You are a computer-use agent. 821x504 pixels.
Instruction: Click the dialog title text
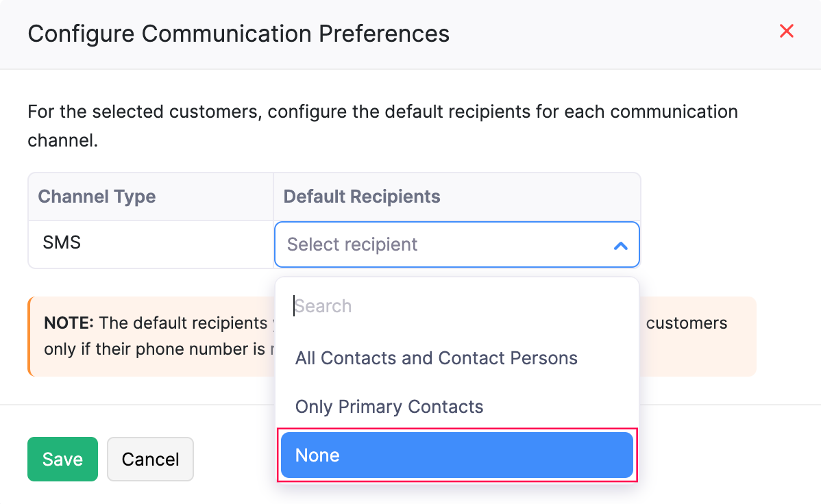point(238,34)
